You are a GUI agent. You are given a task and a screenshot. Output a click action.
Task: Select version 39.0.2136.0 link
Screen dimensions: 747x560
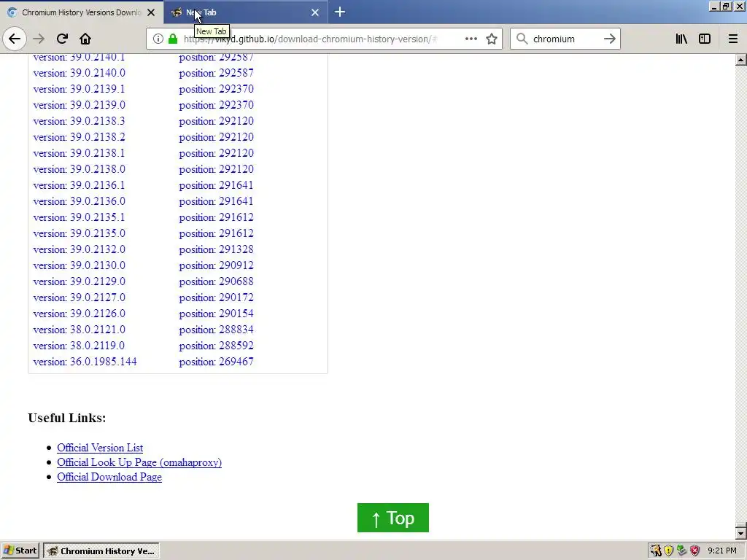79,201
